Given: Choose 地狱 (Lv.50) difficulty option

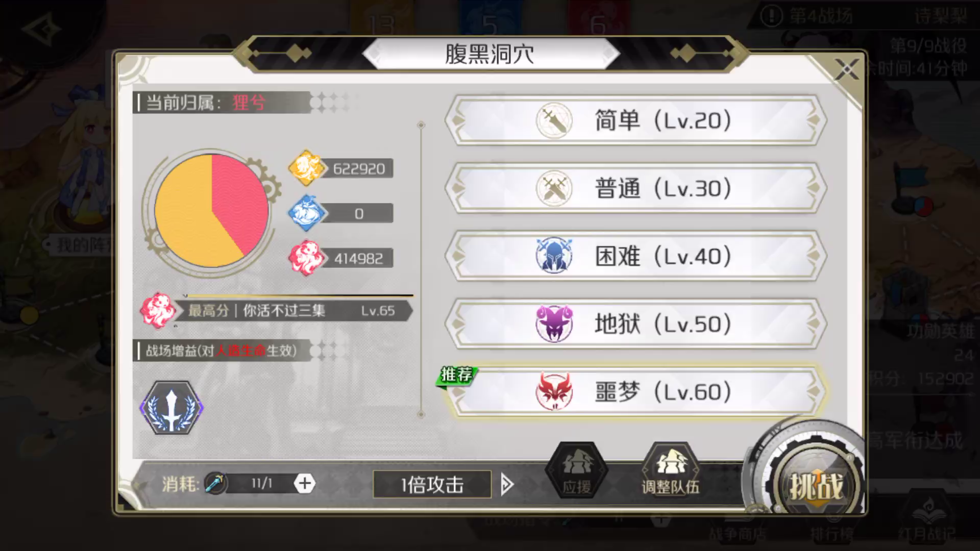Looking at the screenshot, I should [635, 324].
